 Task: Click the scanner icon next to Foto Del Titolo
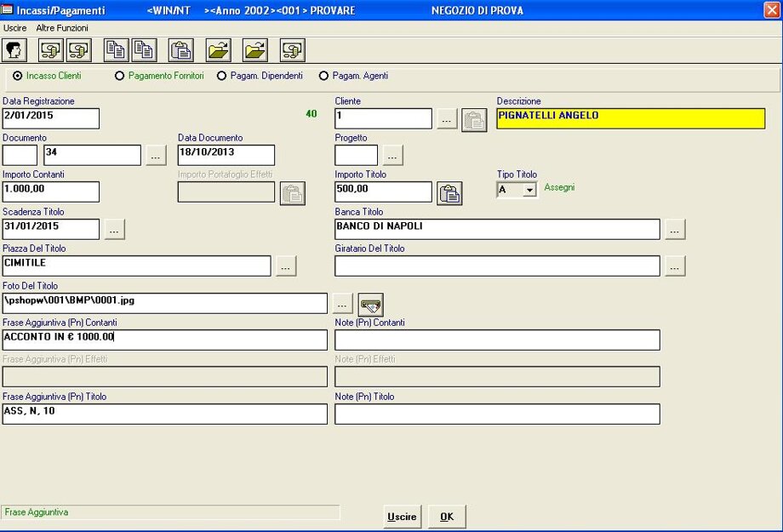click(x=370, y=304)
